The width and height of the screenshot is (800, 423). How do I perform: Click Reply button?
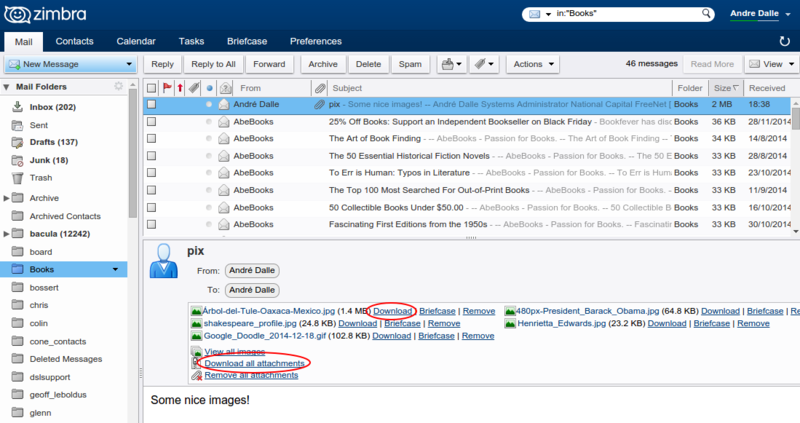click(x=162, y=64)
